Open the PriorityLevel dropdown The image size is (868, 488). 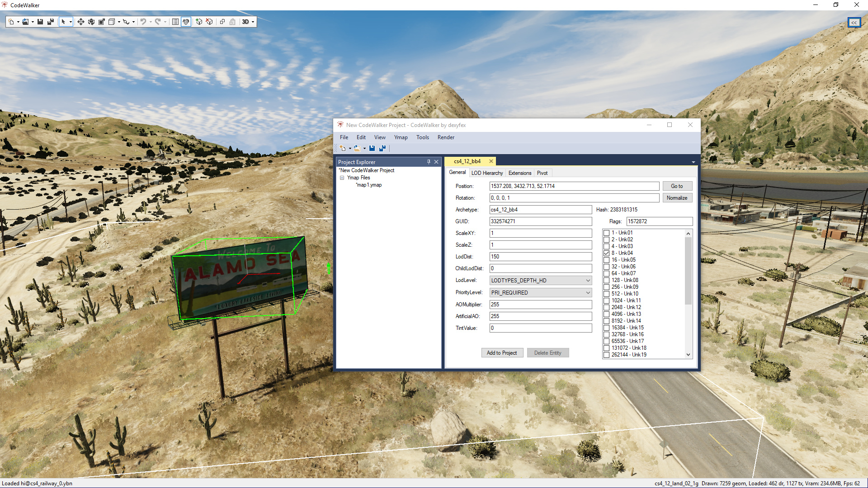pyautogui.click(x=588, y=293)
